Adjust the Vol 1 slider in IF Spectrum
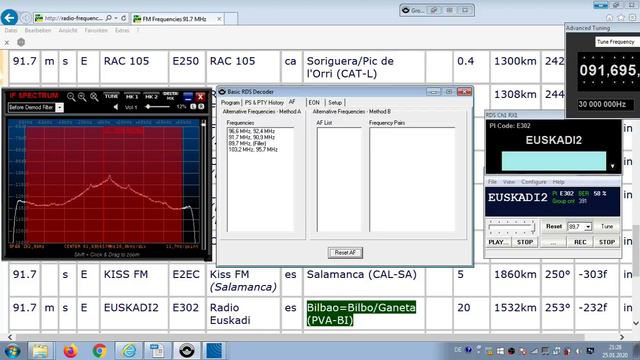The height and width of the screenshot is (360, 640). click(158, 107)
